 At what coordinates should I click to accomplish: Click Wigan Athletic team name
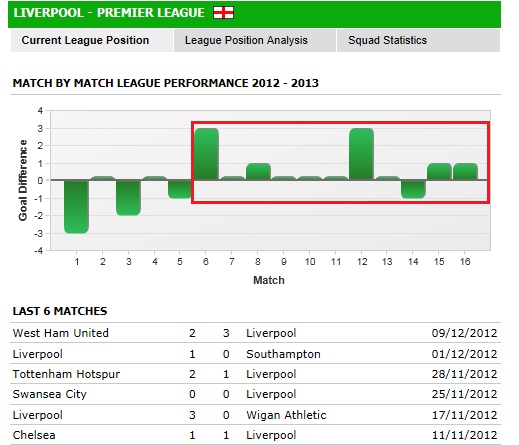click(x=286, y=415)
